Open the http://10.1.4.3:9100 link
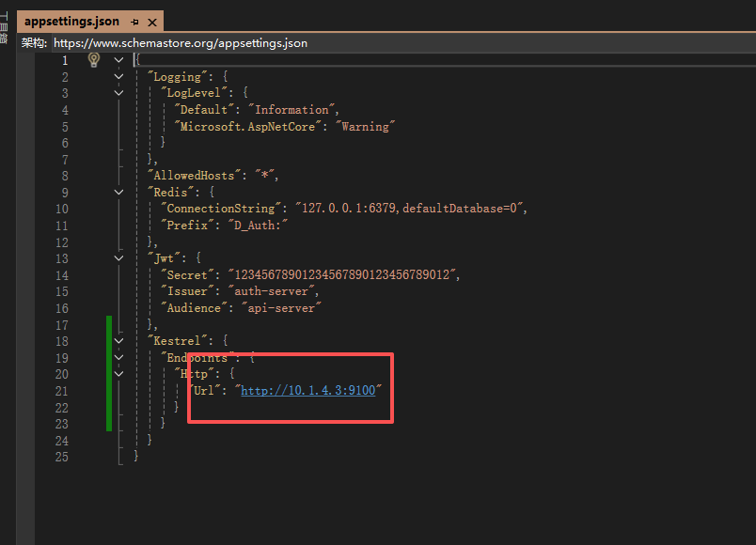 308,390
